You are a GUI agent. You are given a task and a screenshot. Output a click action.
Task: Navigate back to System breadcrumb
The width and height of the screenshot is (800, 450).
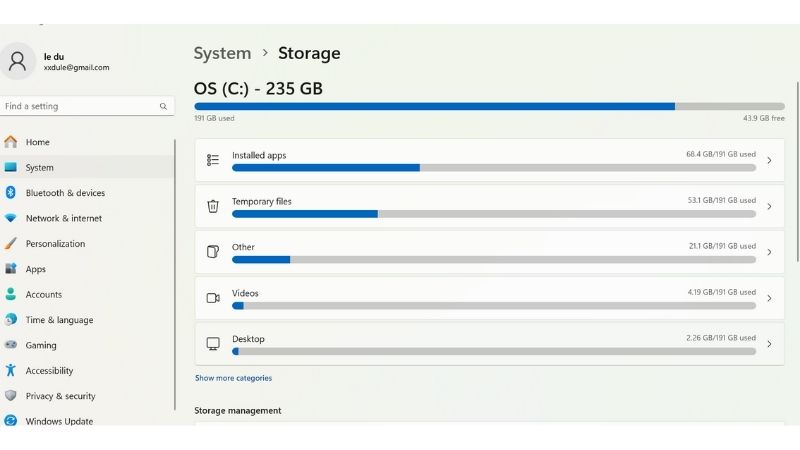(x=222, y=53)
